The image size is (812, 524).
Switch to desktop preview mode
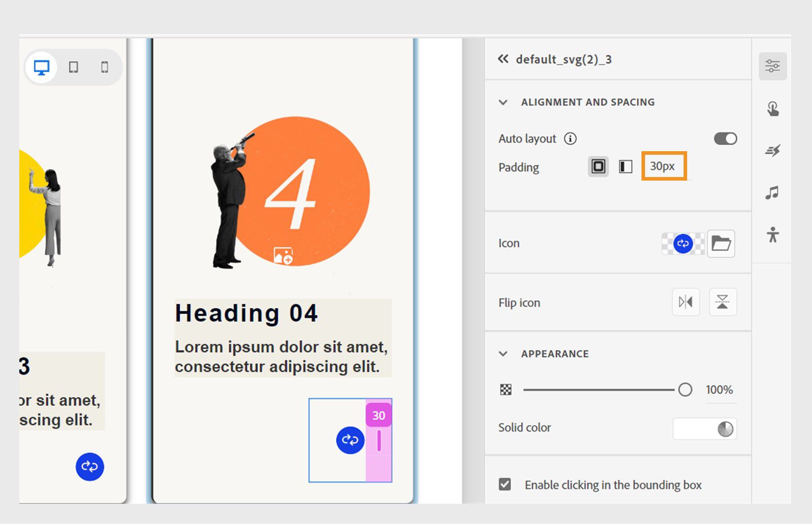tap(42, 66)
